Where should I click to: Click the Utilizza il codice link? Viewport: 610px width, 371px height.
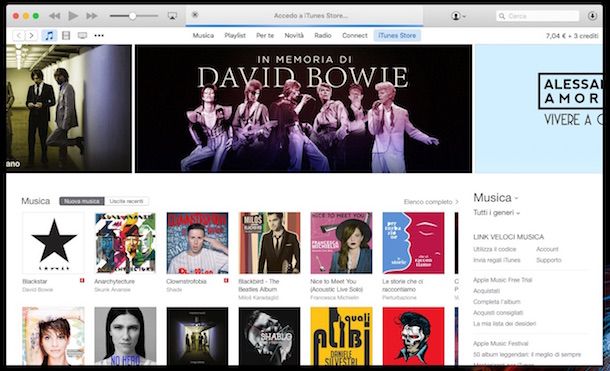tap(494, 249)
